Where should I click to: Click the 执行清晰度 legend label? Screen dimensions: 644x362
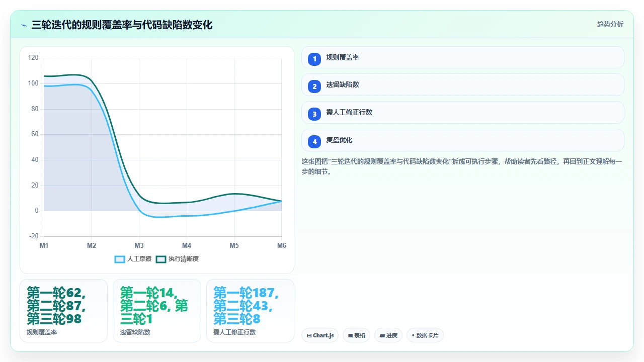184,259
